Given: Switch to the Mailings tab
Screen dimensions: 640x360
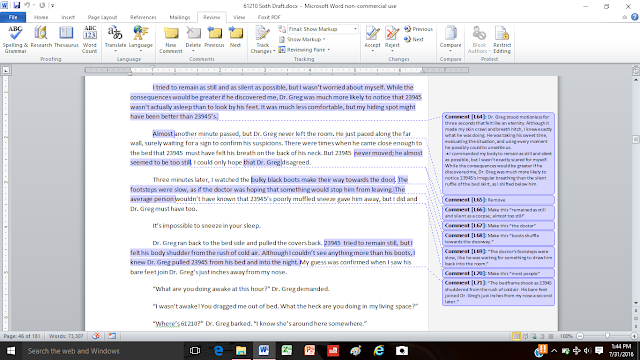Looking at the screenshot, I should [x=180, y=17].
